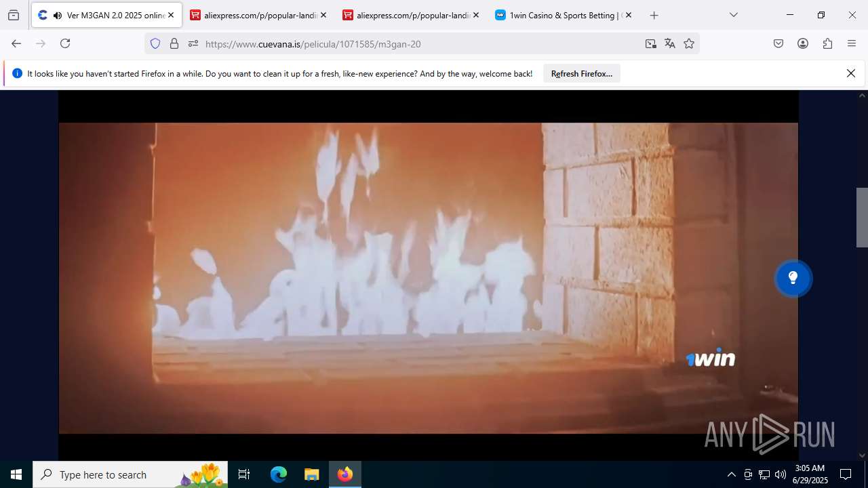Open the Windows Start menu
The width and height of the screenshot is (868, 488).
[16, 474]
